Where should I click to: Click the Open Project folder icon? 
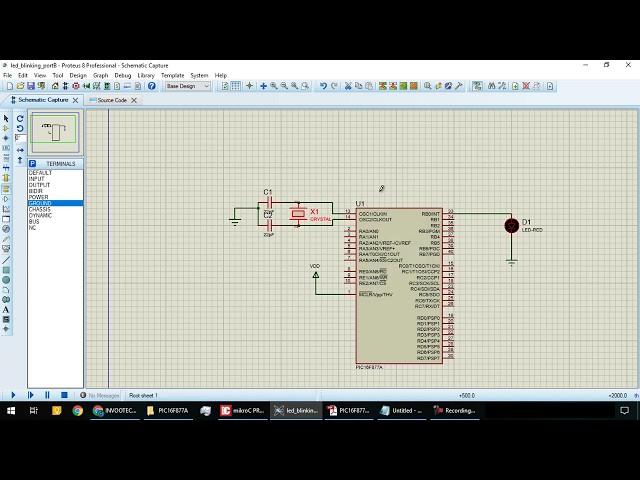click(x=20, y=86)
